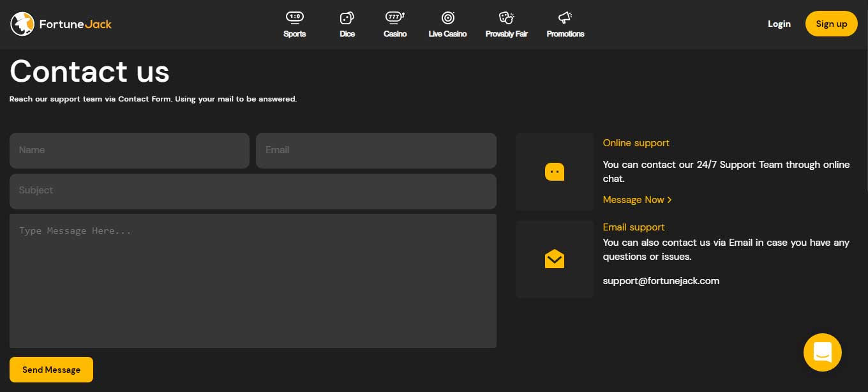The width and height of the screenshot is (868, 392).
Task: Click the Email support envelope icon
Action: coord(555,259)
